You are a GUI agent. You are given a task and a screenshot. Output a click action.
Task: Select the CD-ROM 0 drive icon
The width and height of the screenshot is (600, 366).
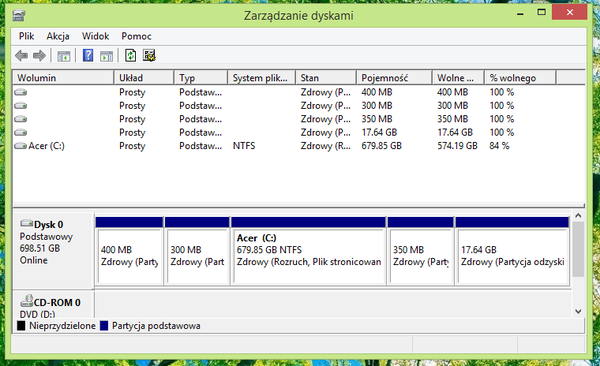pos(26,301)
